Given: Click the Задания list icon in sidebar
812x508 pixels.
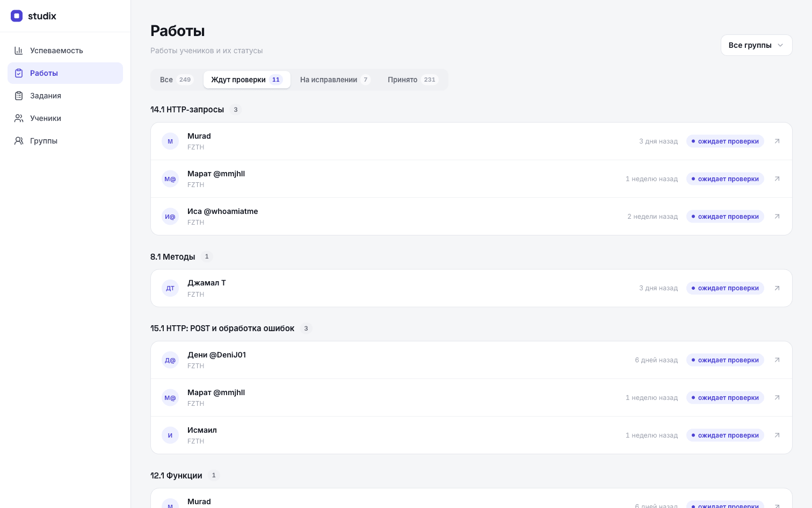Looking at the screenshot, I should pos(19,96).
